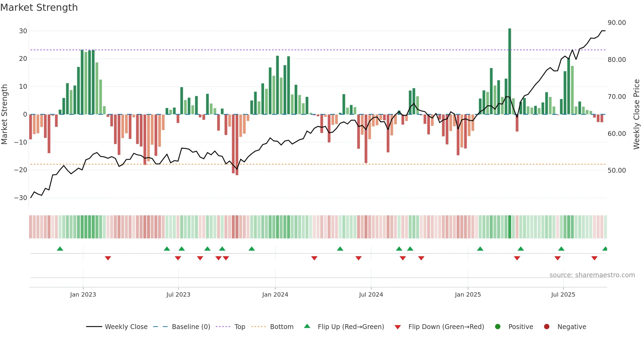Screen dimensions: 644x362
Task: Click the 30 tick on the left axis
Action: (23, 31)
